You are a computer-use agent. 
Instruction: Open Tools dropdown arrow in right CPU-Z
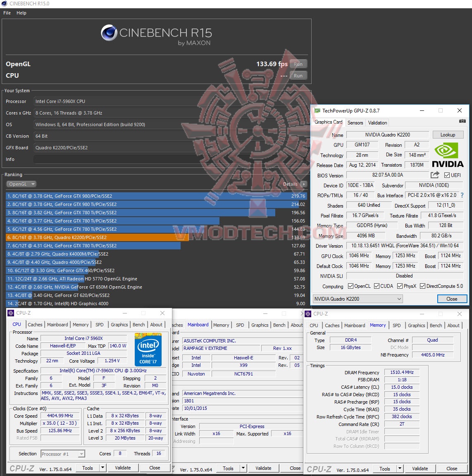[400, 469]
